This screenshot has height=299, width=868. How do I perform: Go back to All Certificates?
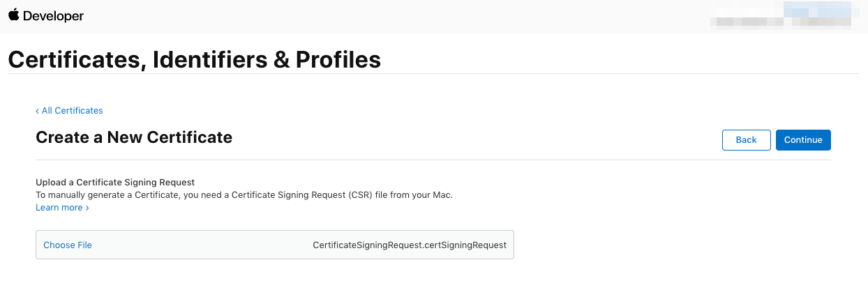(72, 111)
